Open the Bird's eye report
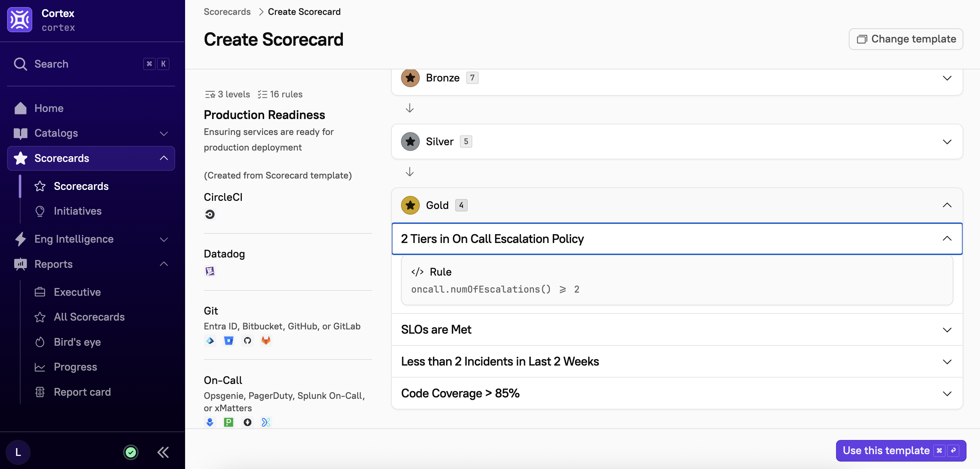 [77, 342]
